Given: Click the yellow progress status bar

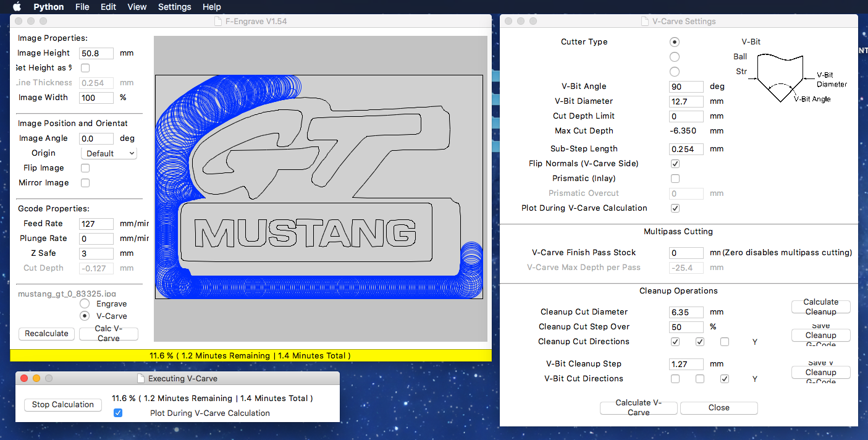Looking at the screenshot, I should tap(250, 356).
